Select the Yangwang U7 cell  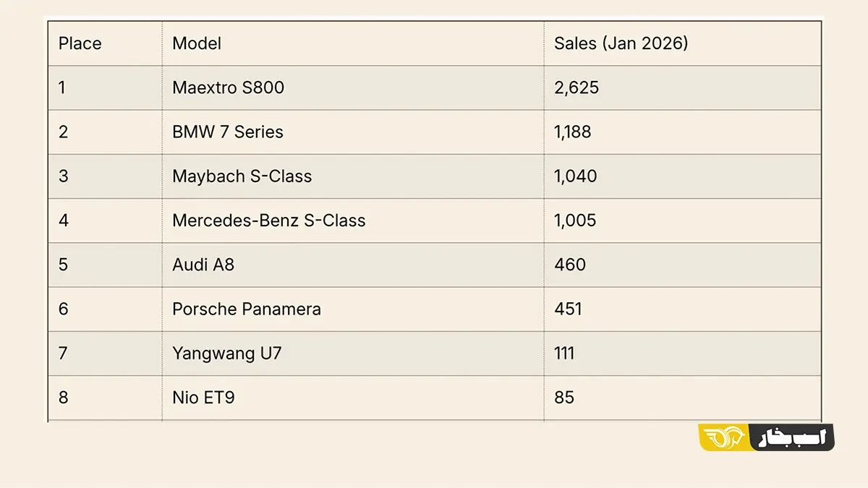click(226, 354)
